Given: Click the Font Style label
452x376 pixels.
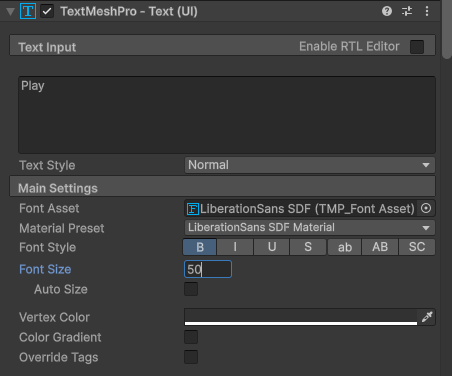Looking at the screenshot, I should tap(47, 247).
